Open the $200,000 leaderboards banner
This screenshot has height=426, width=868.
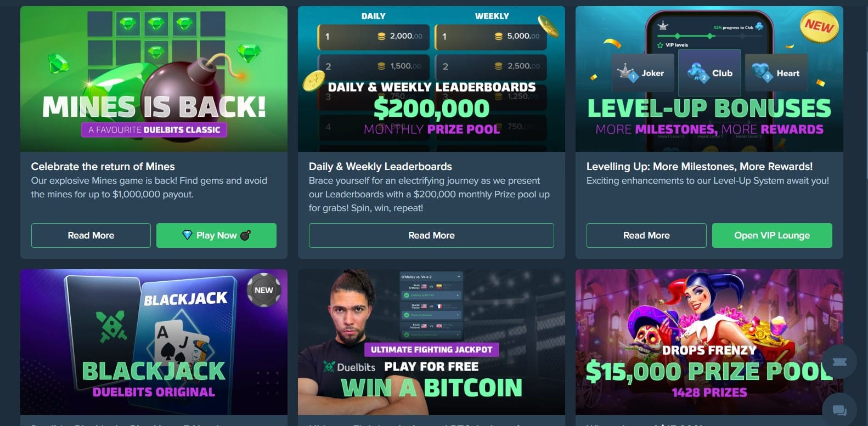click(x=431, y=79)
